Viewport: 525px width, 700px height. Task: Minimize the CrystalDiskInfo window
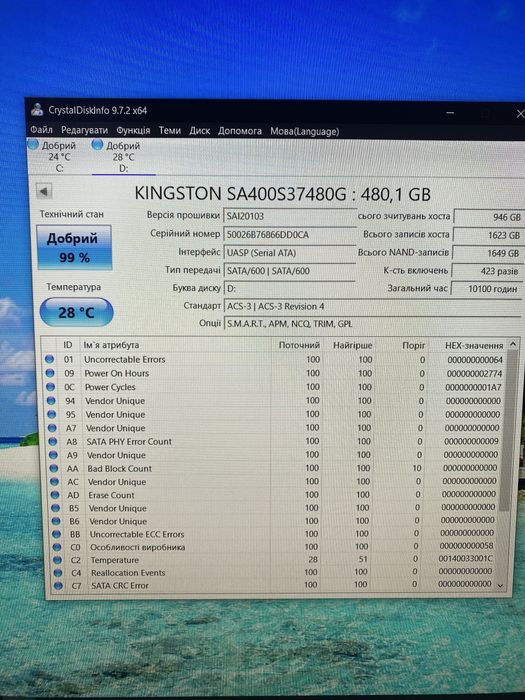click(x=450, y=113)
